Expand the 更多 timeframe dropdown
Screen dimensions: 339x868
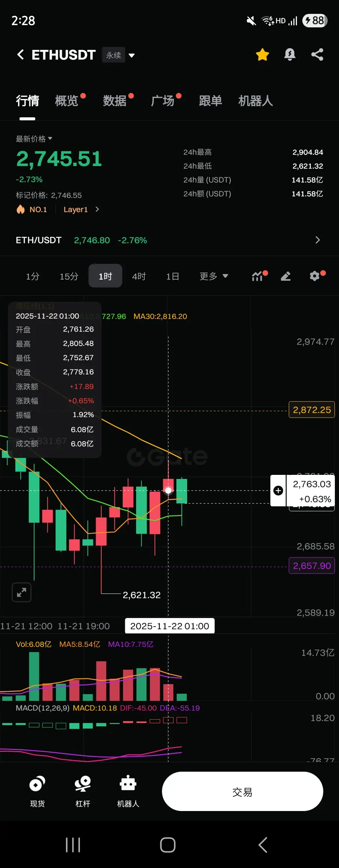pos(214,276)
